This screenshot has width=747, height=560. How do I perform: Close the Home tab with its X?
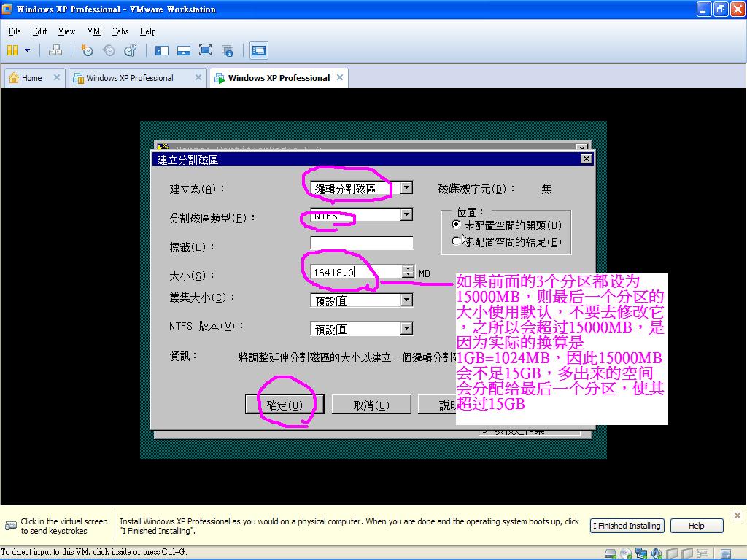click(57, 77)
